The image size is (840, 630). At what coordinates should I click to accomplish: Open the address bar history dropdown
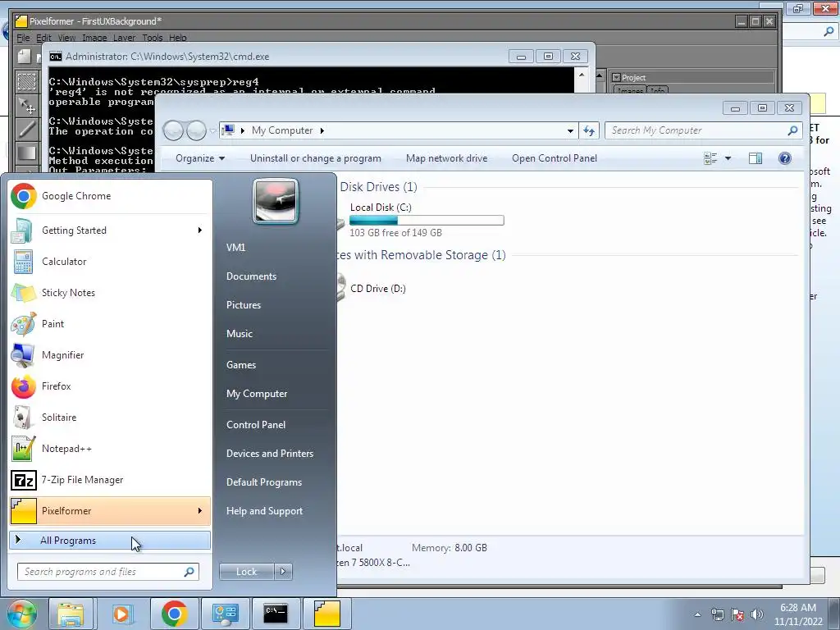pyautogui.click(x=571, y=130)
